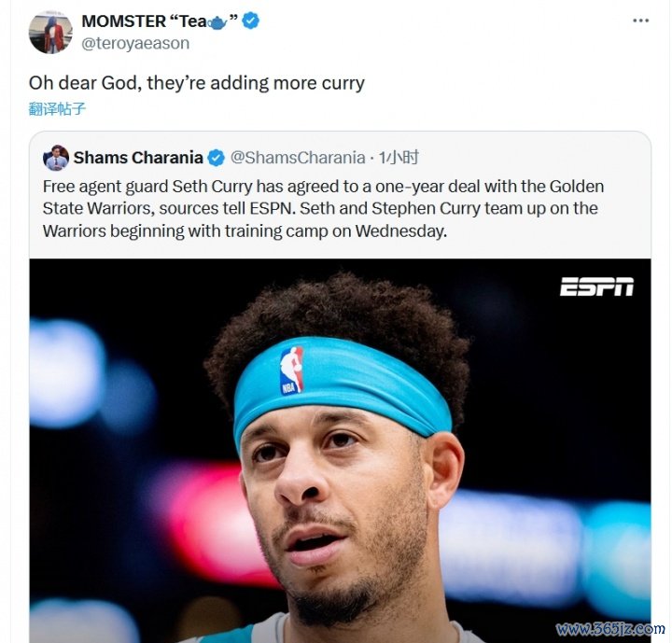Open Shams Charania's small avatar
Viewport: 672px width, 643px height.
56,157
